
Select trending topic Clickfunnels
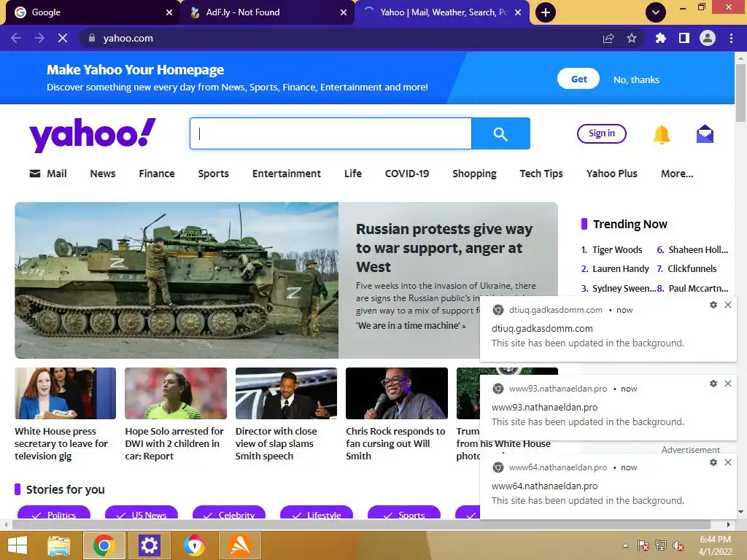point(692,268)
